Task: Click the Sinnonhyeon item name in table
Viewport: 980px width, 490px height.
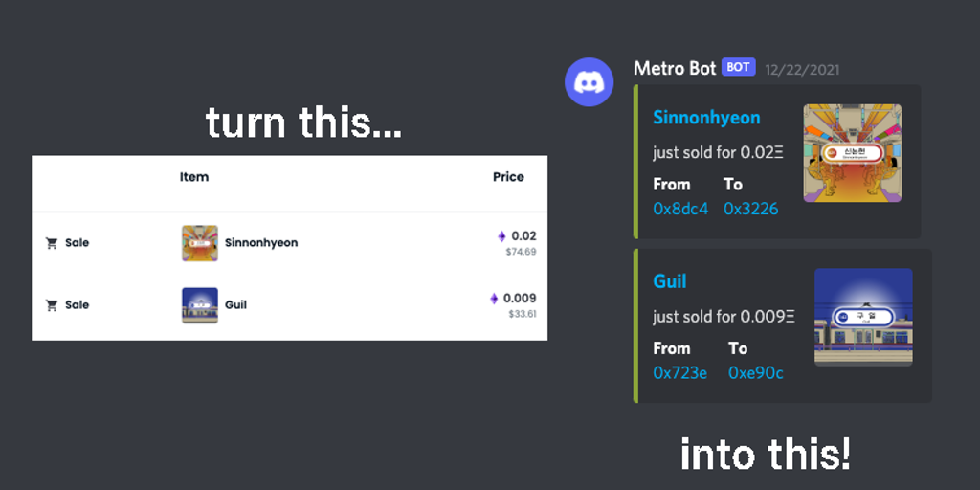Action: tap(261, 243)
